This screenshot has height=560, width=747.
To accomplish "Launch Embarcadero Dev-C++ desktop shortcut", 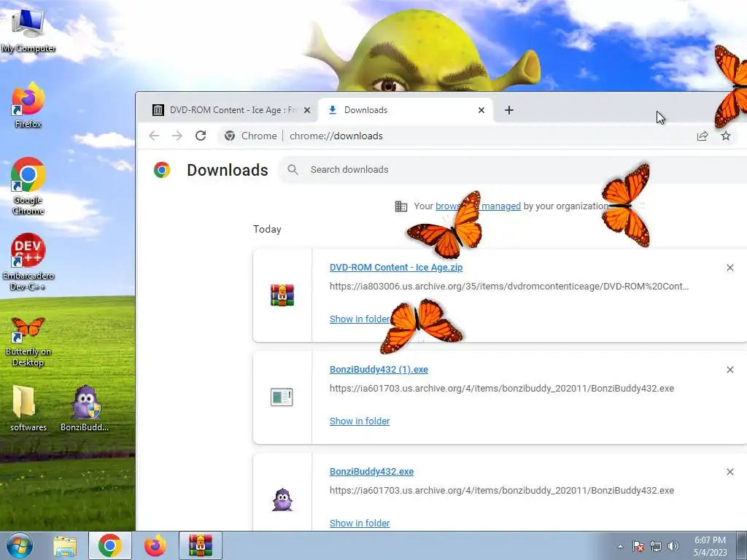I will pyautogui.click(x=28, y=262).
